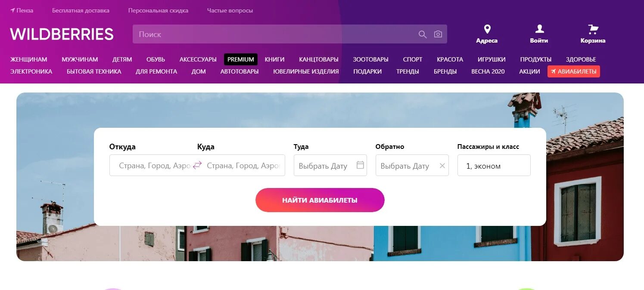The width and height of the screenshot is (644, 290).
Task: Open the МУЖЧИНАМ category
Action: coord(80,59)
